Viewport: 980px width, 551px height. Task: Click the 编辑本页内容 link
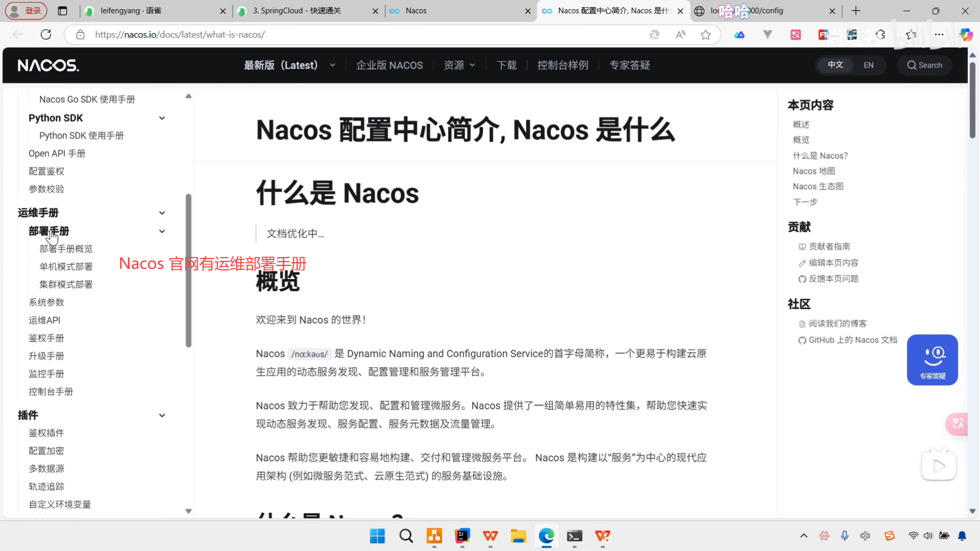coord(833,263)
